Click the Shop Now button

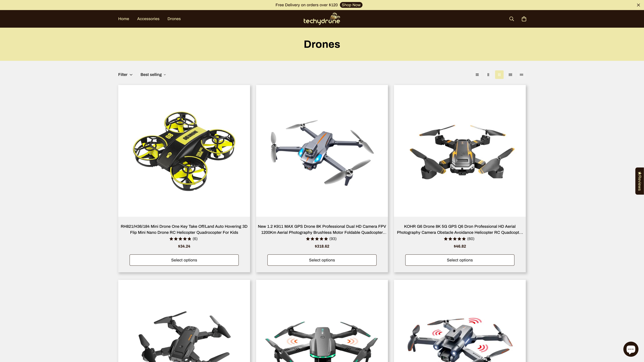pyautogui.click(x=351, y=5)
